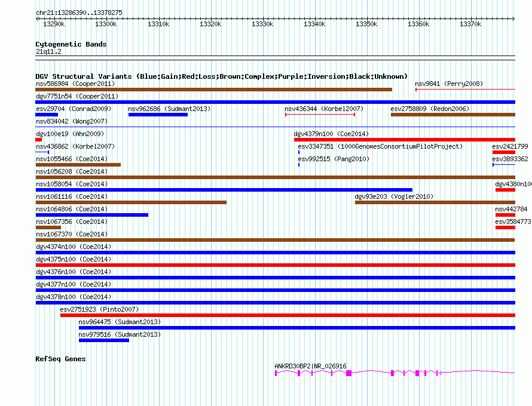Click the nsv962686 (Sudmant2013) label
This screenshot has width=532, height=406.
pyautogui.click(x=169, y=109)
